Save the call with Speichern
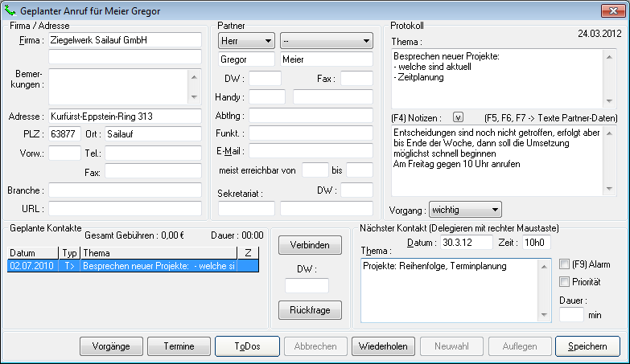Viewport: 630px width, 364px height. pos(587,346)
